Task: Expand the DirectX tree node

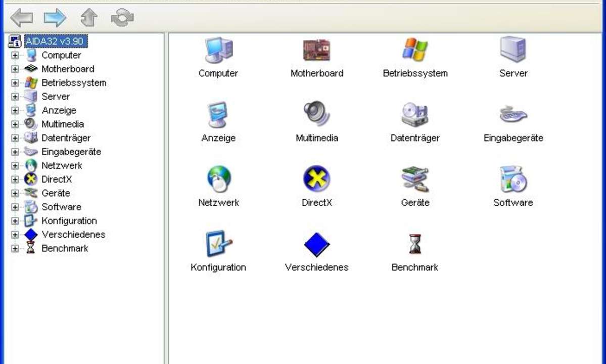Action: click(15, 179)
